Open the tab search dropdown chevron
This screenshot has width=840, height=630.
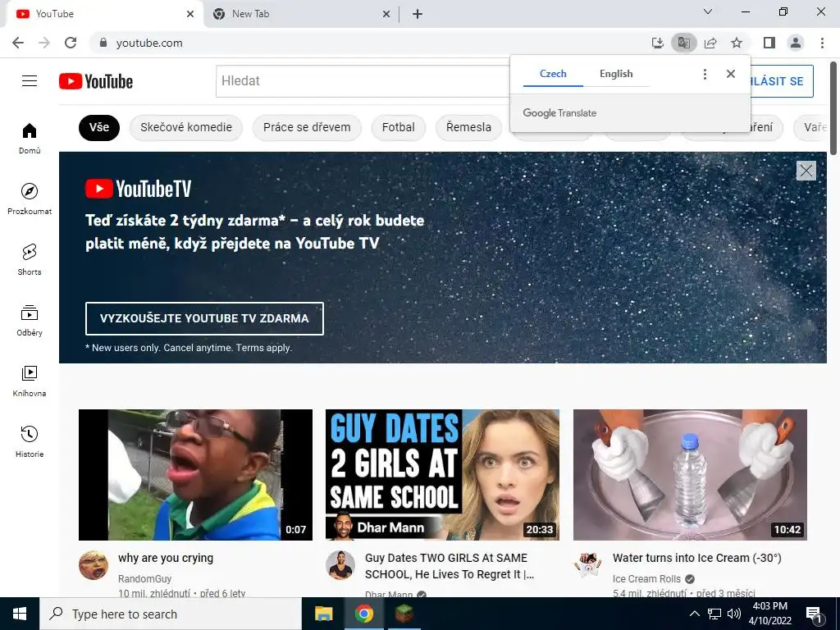tap(708, 11)
